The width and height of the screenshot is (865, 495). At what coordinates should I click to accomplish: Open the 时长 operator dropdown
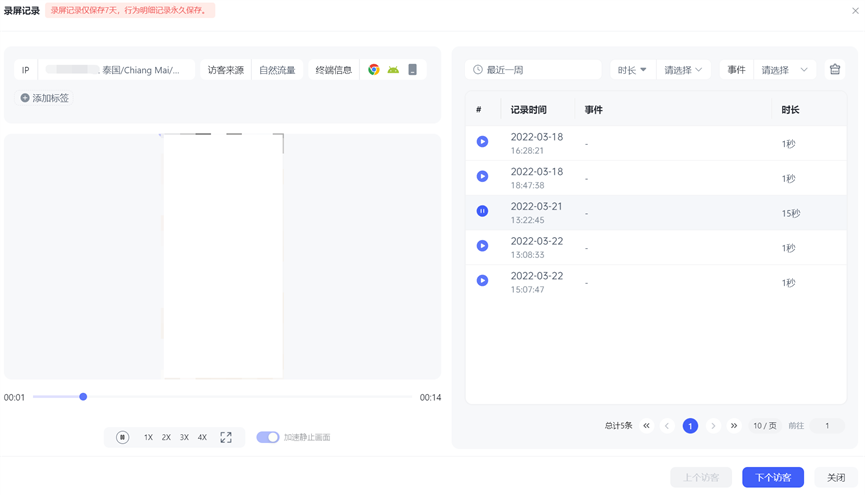coord(632,70)
